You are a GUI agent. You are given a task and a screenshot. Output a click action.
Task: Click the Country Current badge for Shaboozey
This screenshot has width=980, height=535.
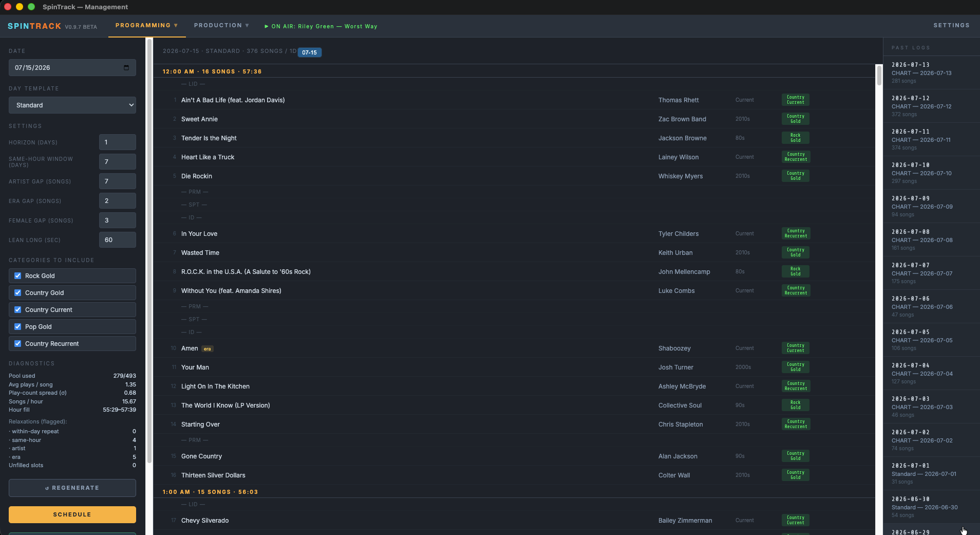coord(795,348)
